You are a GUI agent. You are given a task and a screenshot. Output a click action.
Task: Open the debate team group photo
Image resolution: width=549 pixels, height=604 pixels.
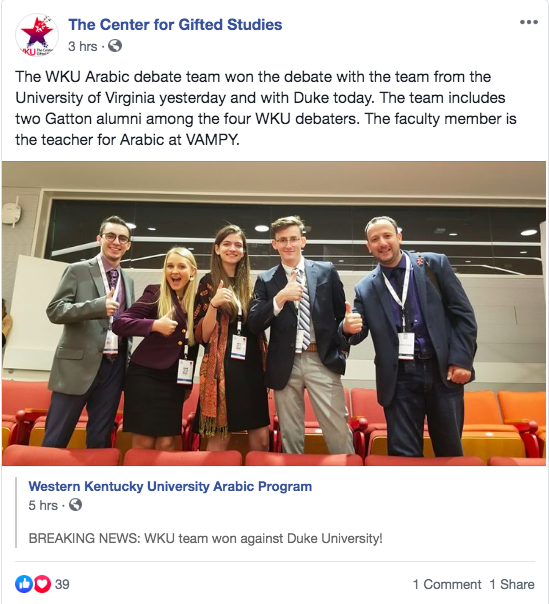coord(274,313)
